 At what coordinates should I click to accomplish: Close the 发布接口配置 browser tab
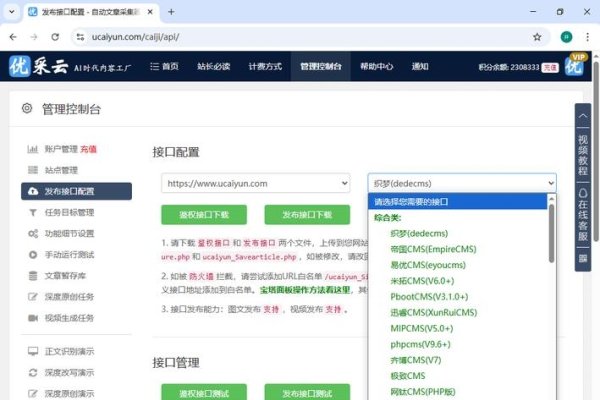point(150,12)
